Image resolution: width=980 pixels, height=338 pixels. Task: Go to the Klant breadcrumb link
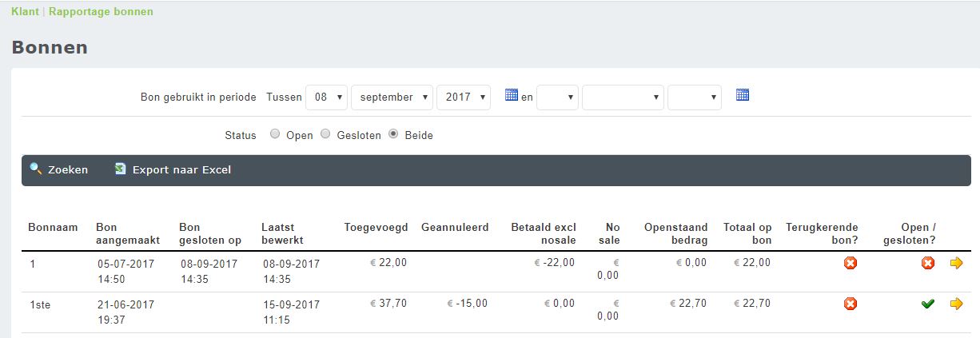tap(25, 12)
